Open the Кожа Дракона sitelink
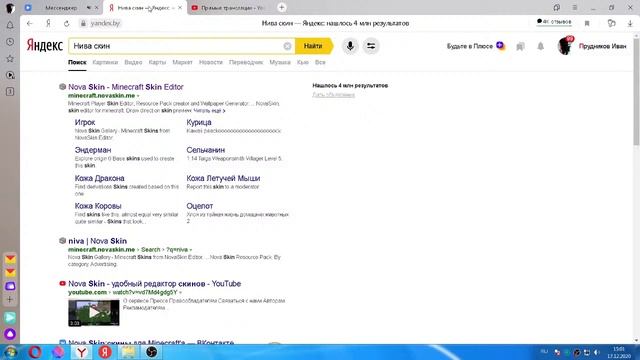This screenshot has width=640, height=360. point(100,178)
